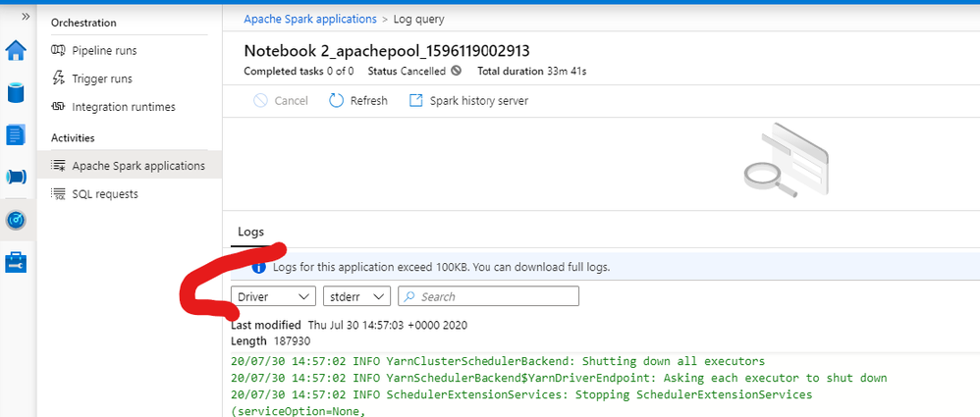Select Apache Spark applications in the sidebar
The width and height of the screenshot is (980, 417).
pos(130,166)
